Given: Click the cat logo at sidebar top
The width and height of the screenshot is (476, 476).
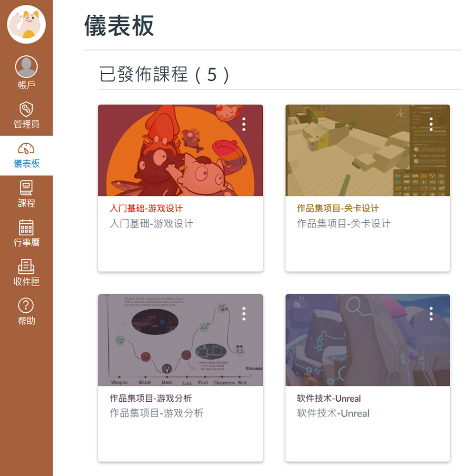Looking at the screenshot, I should 26,24.
